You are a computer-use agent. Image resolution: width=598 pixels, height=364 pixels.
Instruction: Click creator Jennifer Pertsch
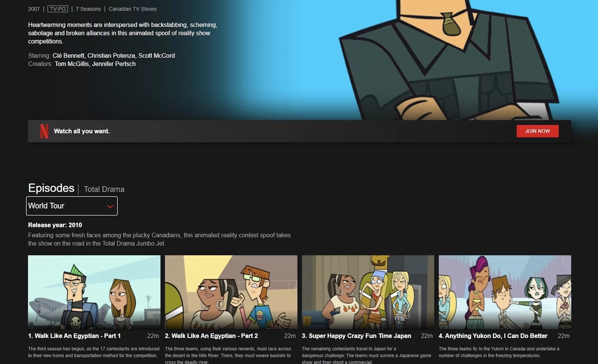pyautogui.click(x=114, y=64)
